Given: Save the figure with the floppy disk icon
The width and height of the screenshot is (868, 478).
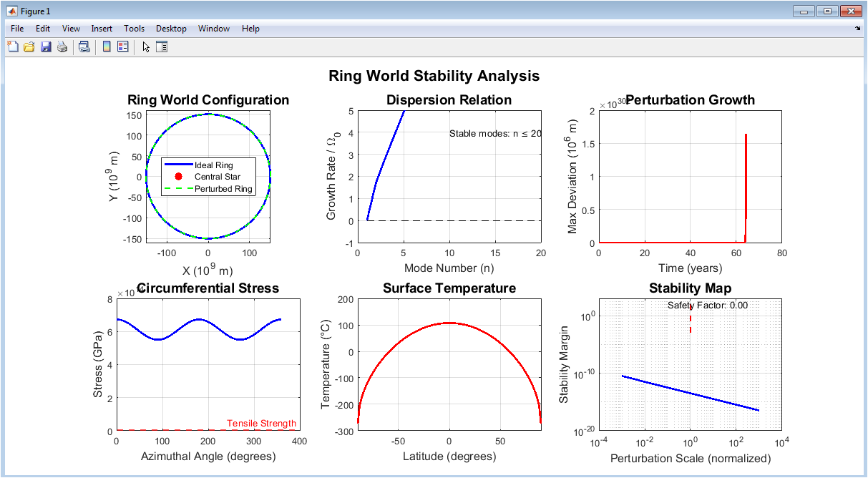Looking at the screenshot, I should pyautogui.click(x=46, y=47).
